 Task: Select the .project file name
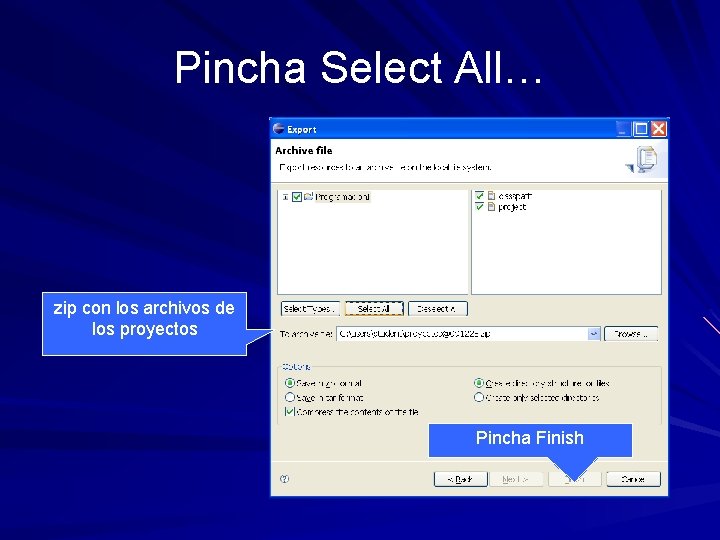click(512, 207)
